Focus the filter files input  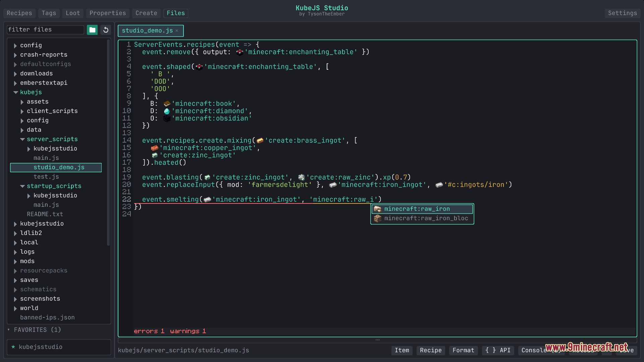coord(45,30)
